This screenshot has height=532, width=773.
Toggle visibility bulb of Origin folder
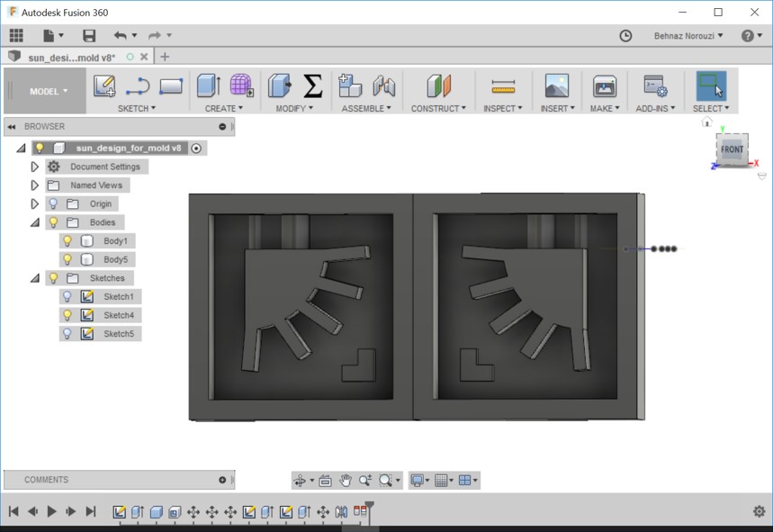(x=53, y=203)
